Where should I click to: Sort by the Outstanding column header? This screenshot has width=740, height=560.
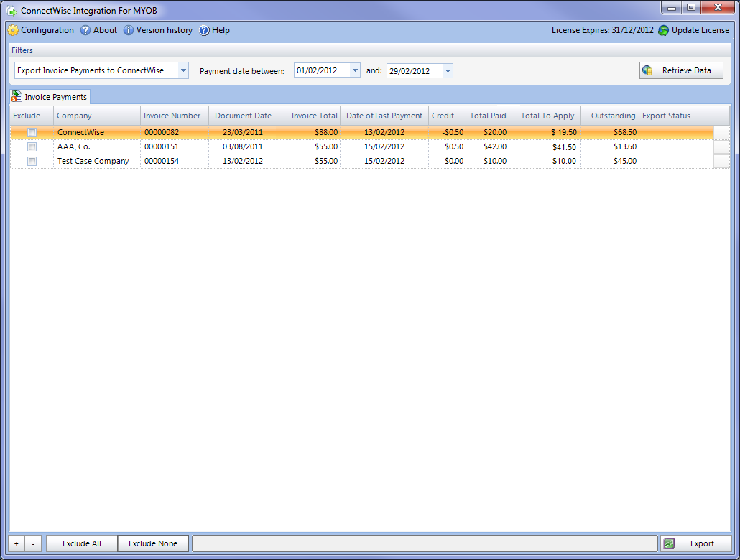point(609,116)
